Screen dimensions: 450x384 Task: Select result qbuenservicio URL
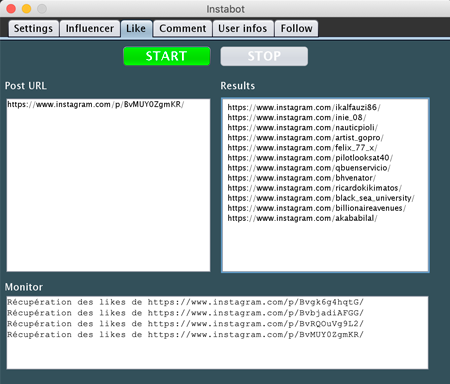309,168
